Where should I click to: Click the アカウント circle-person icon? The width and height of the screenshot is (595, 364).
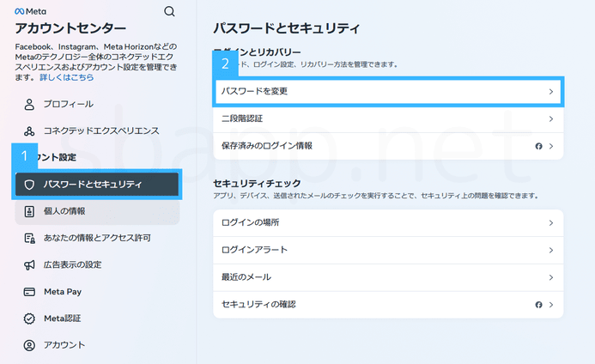29,345
